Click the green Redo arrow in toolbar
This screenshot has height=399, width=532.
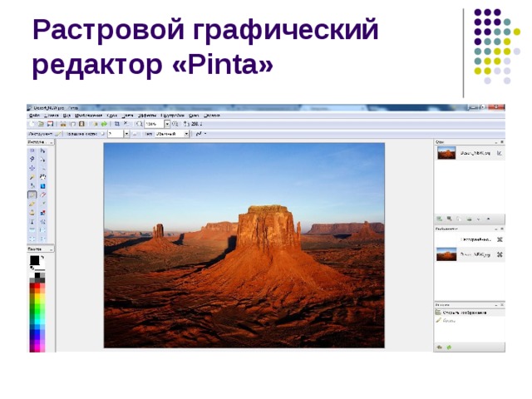[x=104, y=124]
